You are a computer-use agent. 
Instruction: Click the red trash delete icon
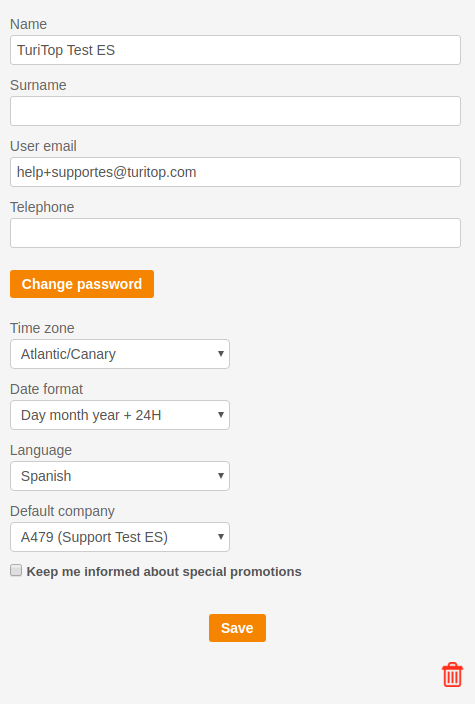[452, 675]
